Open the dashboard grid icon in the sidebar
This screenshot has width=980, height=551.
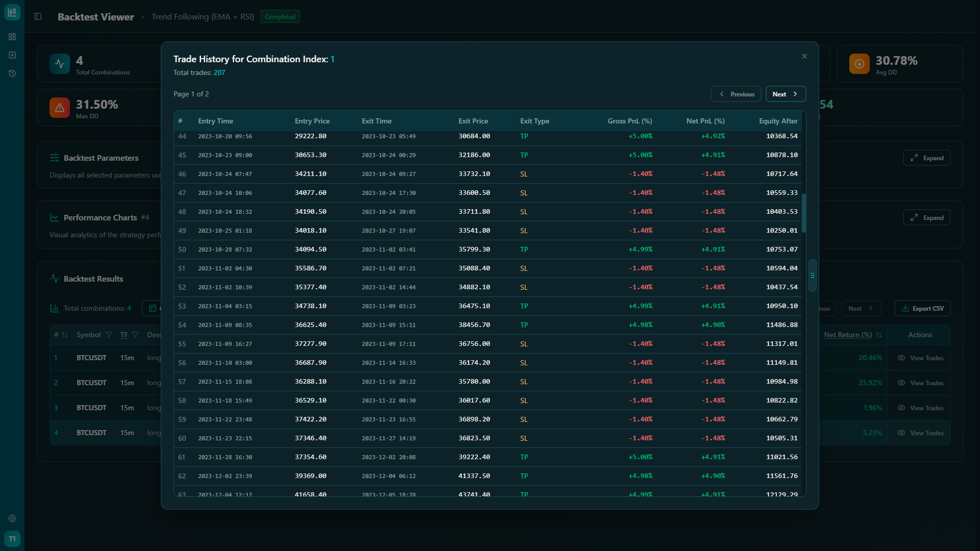click(x=12, y=37)
